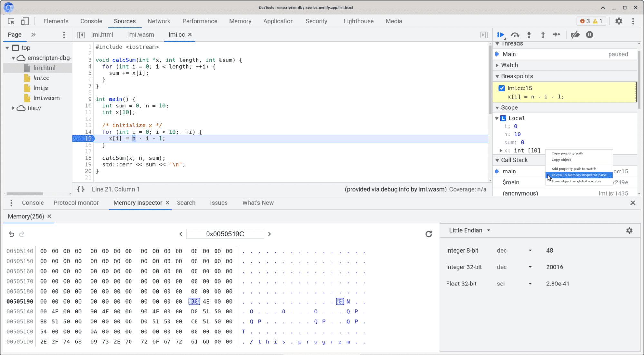
Task: Select the Memory Inspector tab
Action: pos(138,202)
